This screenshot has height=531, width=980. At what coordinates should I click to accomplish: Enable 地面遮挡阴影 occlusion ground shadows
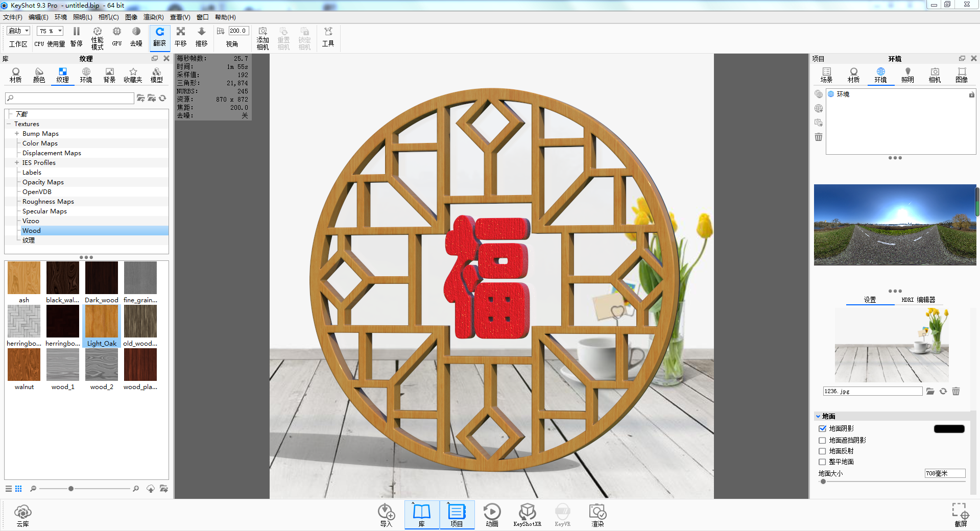822,440
